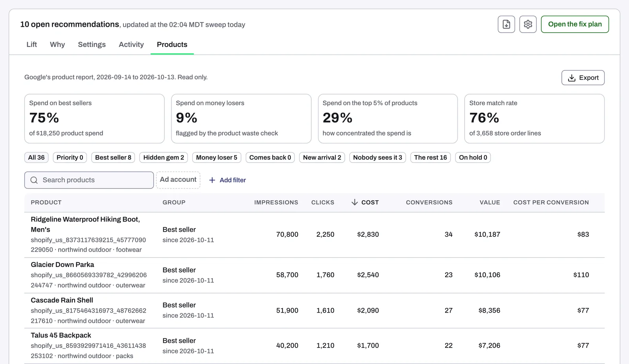Screen dimensions: 629x364
Task: Switch to the Why tab
Action: tap(57, 44)
